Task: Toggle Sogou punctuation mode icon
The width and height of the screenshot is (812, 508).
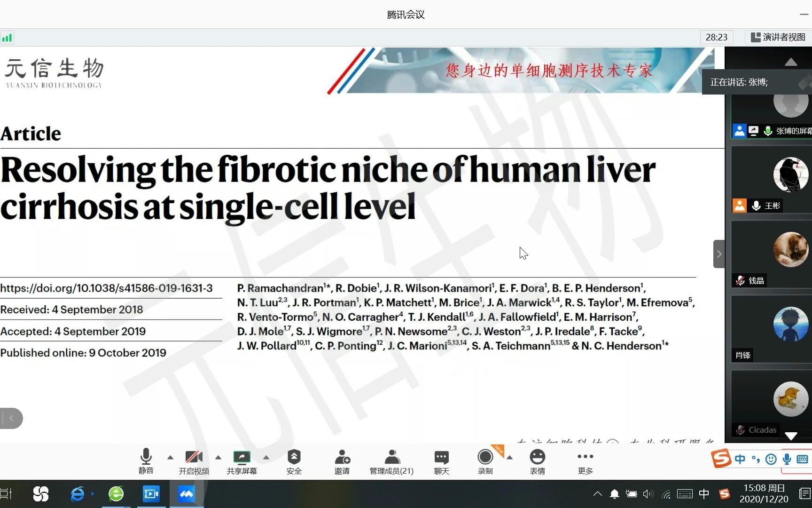Action: (756, 459)
